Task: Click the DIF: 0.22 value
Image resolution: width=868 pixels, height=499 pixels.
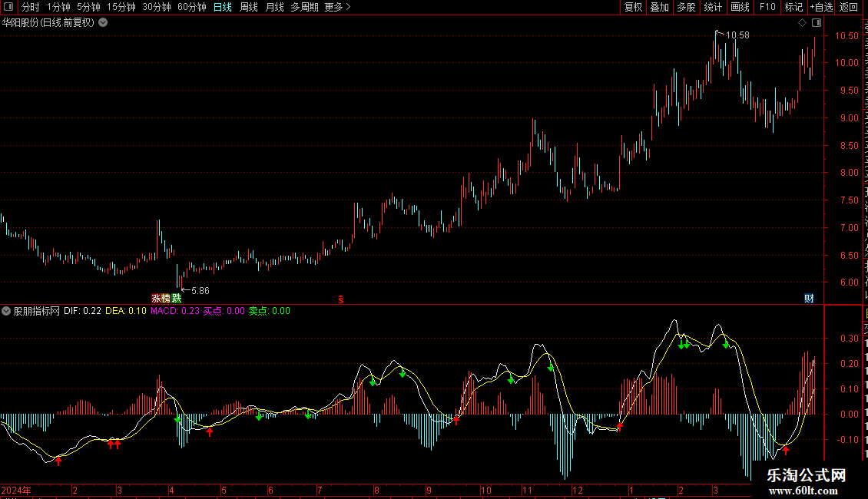Action: click(x=82, y=311)
